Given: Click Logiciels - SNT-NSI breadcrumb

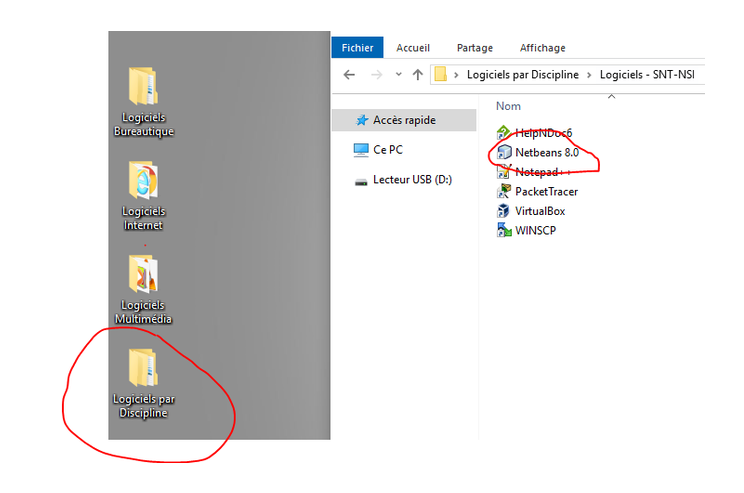Looking at the screenshot, I should pos(647,74).
